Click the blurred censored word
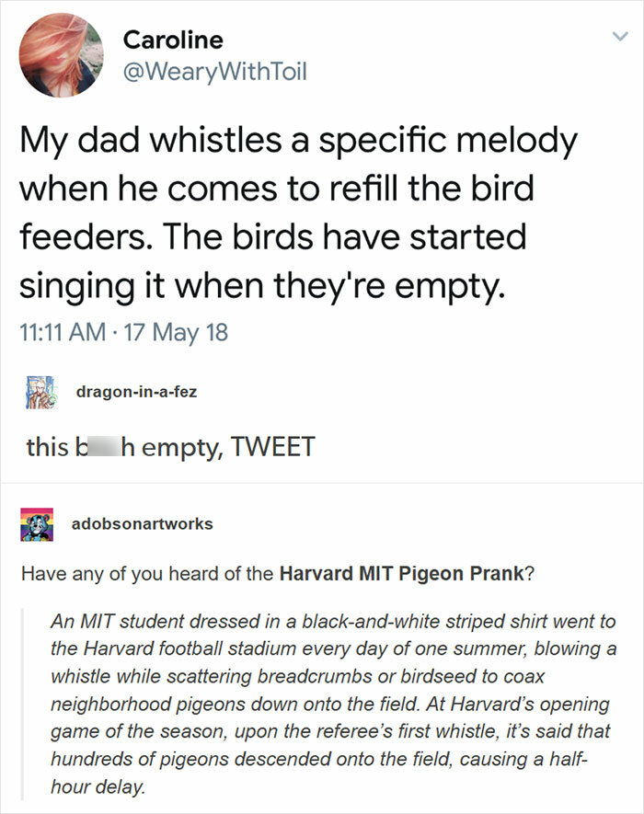Viewport: 644px width, 814px height. click(x=101, y=447)
